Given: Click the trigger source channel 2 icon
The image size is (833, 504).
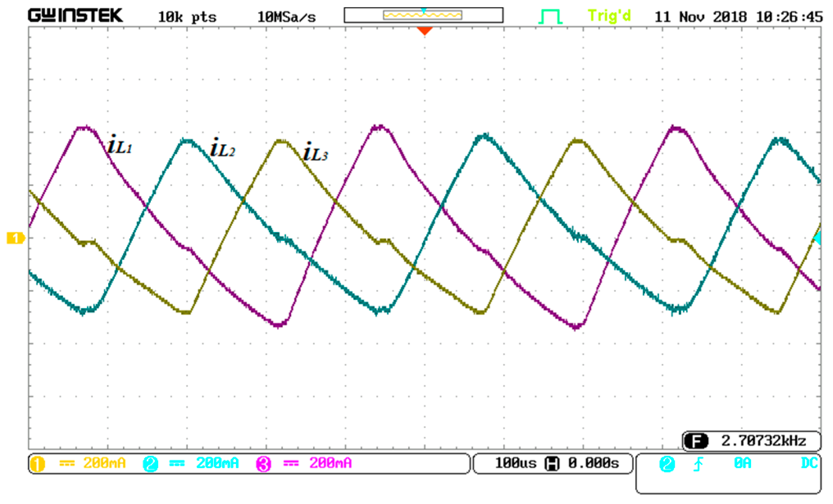Looking at the screenshot, I should 667,464.
